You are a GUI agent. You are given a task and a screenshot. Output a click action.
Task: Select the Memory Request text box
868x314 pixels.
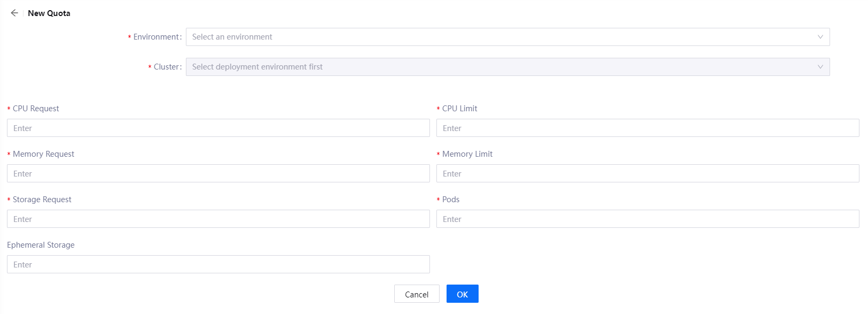point(218,174)
